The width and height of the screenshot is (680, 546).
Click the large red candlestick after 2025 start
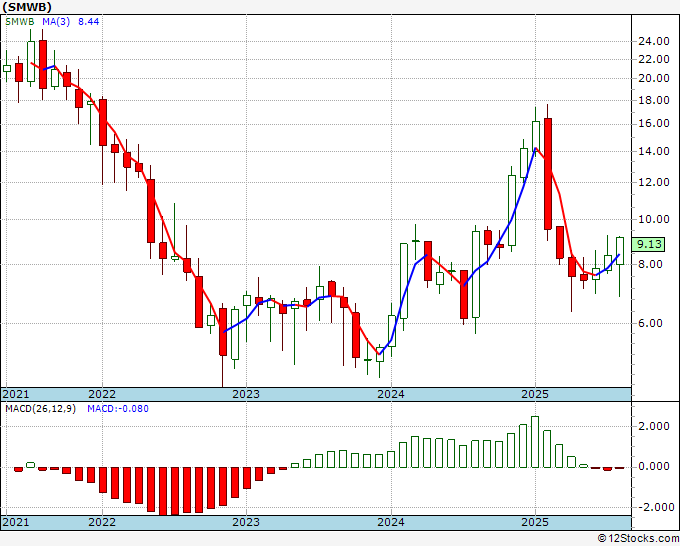548,173
